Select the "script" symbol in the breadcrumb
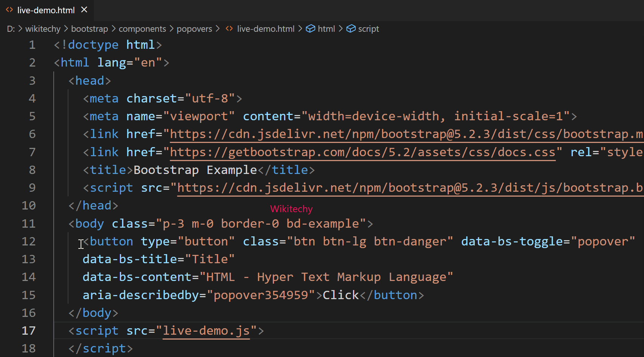Viewport: 644px width, 357px height. [368, 28]
